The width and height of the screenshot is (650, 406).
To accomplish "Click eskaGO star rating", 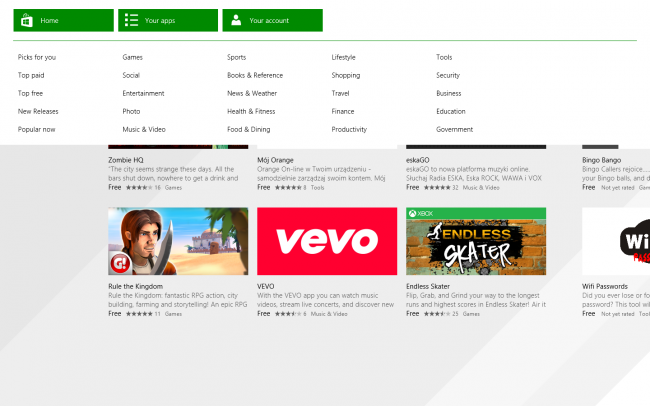I will pos(437,188).
